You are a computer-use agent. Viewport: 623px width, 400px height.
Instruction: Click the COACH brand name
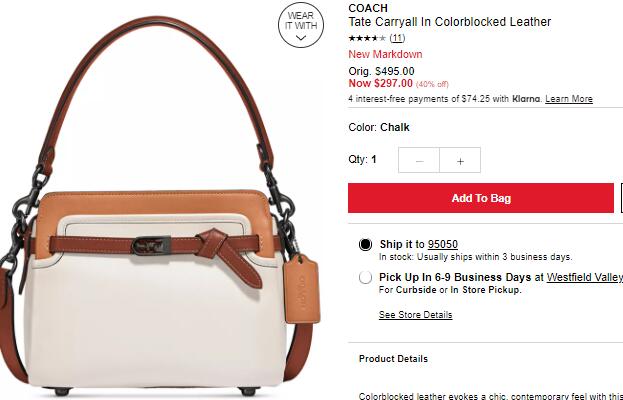click(x=368, y=8)
